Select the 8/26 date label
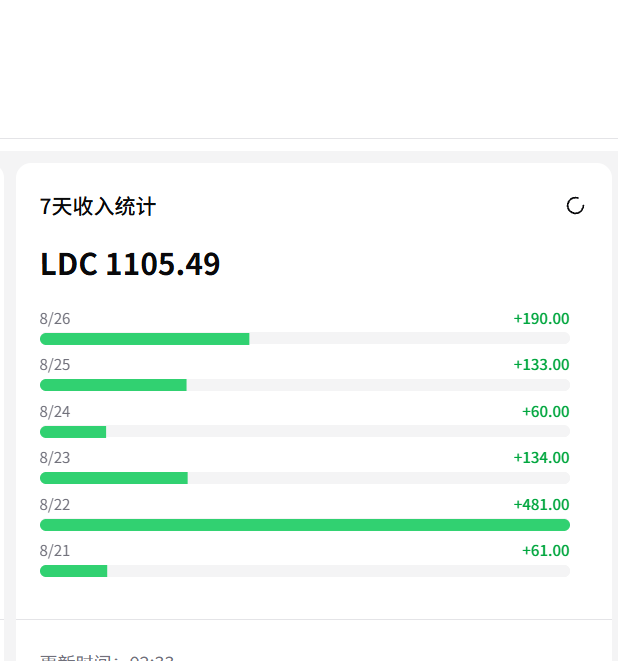 (x=55, y=319)
